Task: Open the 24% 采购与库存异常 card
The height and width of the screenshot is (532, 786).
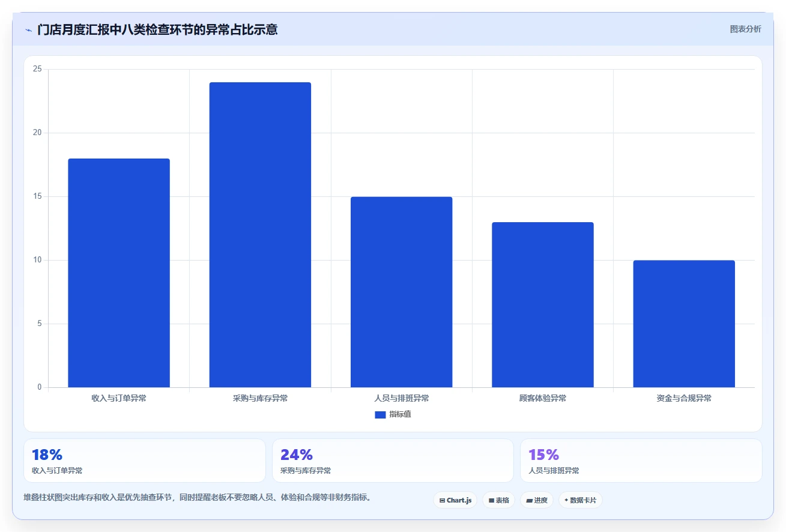Action: (x=393, y=461)
